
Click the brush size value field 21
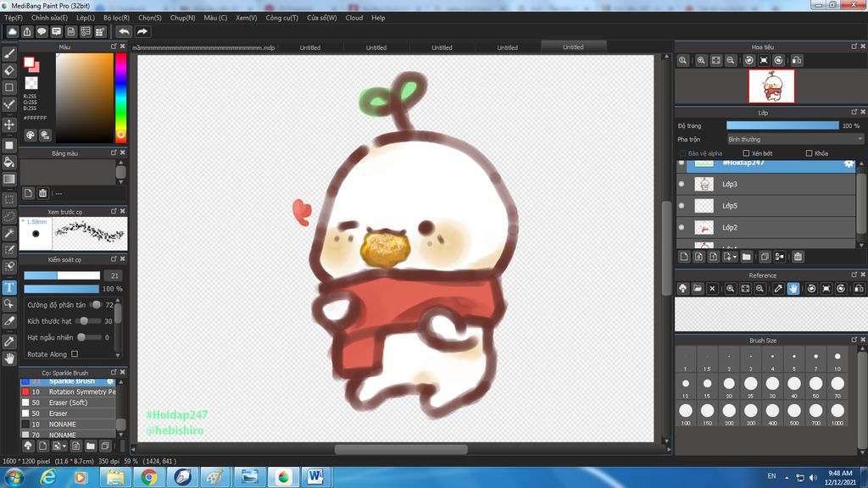tap(114, 275)
